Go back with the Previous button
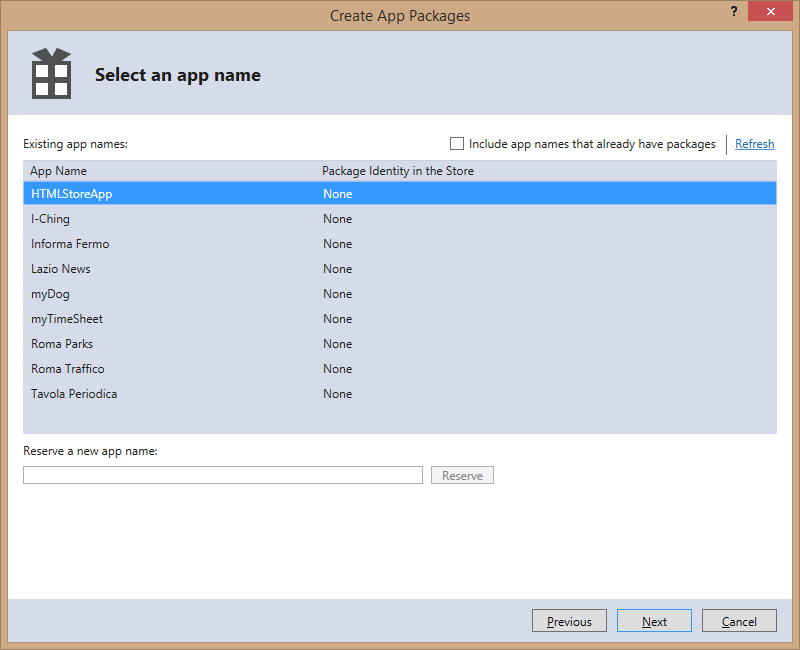 [x=569, y=622]
